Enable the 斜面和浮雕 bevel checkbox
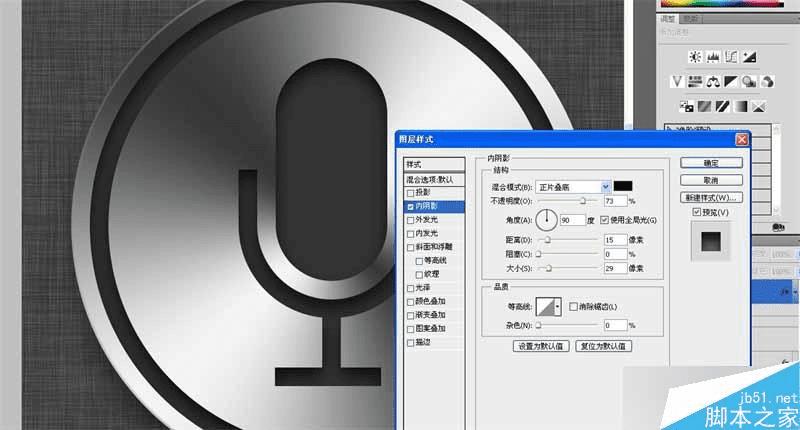The image size is (800, 430). pyautogui.click(x=410, y=247)
